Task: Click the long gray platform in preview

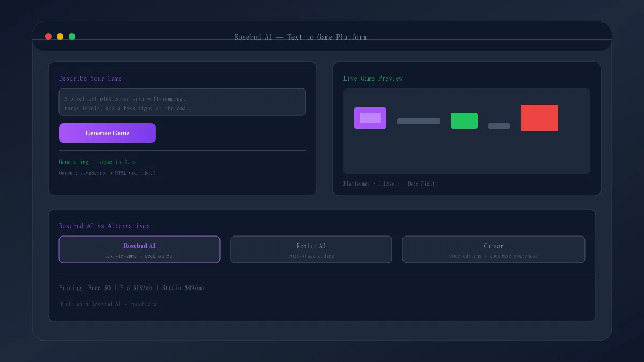Action: [x=419, y=121]
